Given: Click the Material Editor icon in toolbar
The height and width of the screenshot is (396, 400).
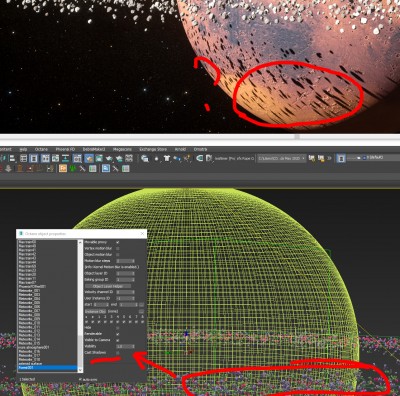Looking at the screenshot, I should (x=77, y=158).
